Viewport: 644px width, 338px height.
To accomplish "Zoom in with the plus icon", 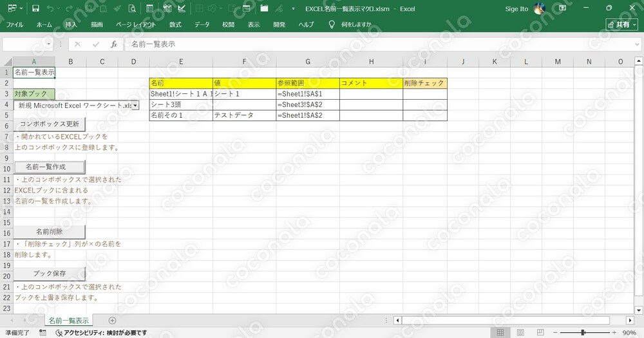I will pyautogui.click(x=614, y=333).
